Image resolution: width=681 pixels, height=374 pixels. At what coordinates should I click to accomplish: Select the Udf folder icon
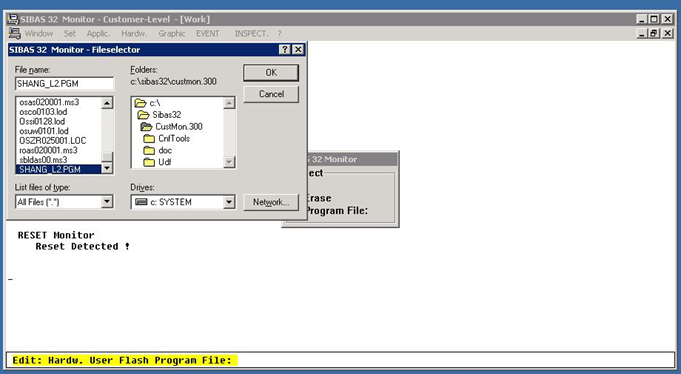149,162
